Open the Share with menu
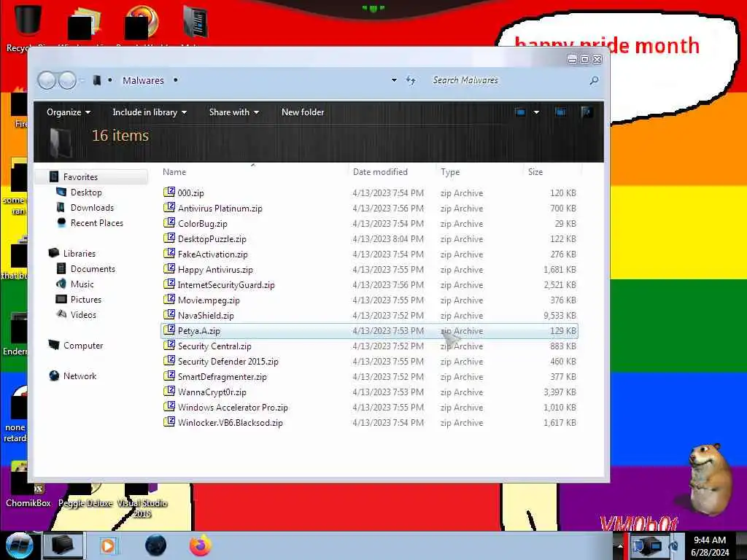 [234, 112]
